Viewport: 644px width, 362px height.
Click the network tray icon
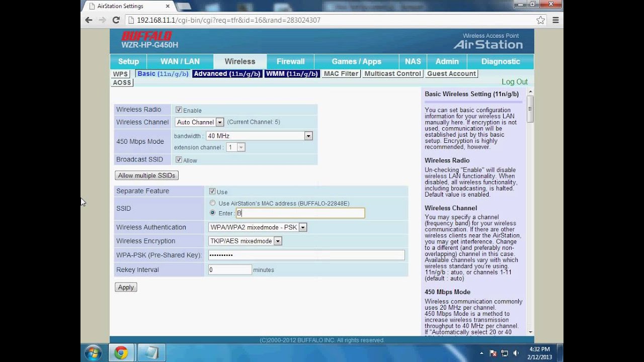coord(505,353)
